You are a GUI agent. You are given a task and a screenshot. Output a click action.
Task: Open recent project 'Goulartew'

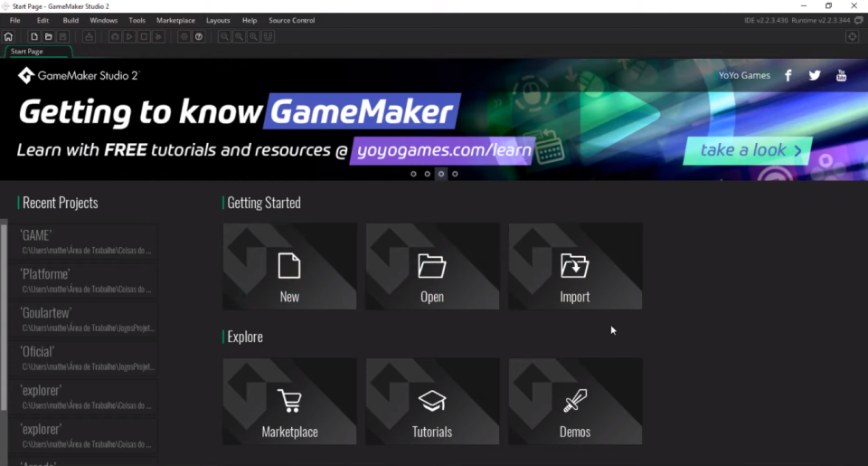(x=83, y=319)
